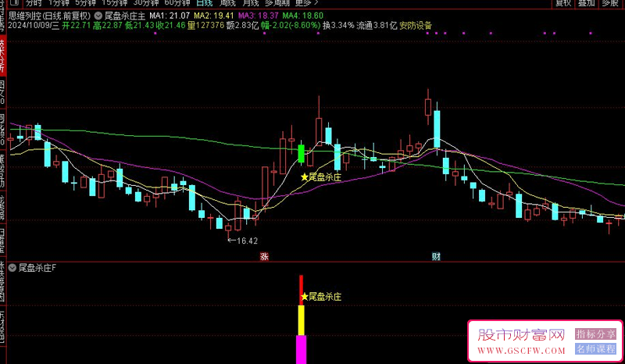Screen dimensions: 625x364
Task: Click the red segment of the signal bar
Action: [302, 290]
